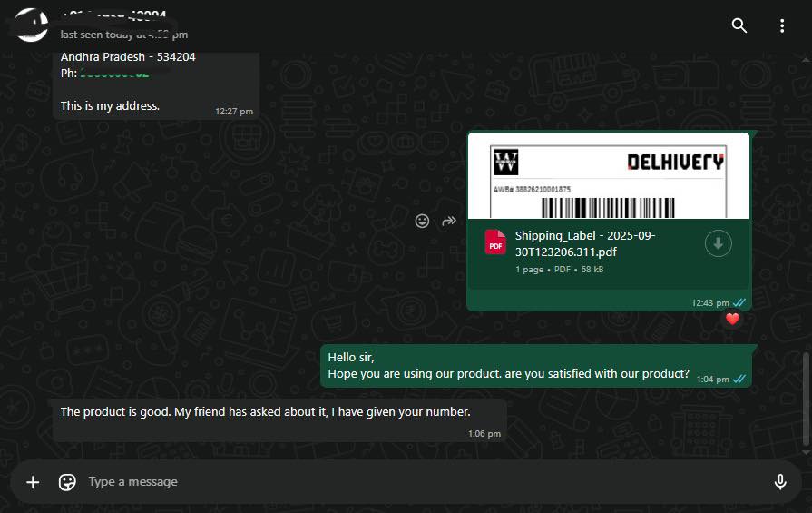Open the emoji and sticker picker

(67, 482)
